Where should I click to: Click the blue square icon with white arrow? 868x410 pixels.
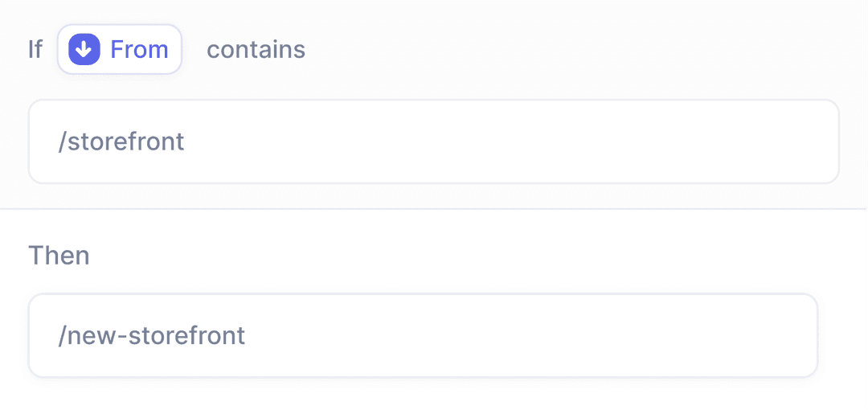(84, 50)
